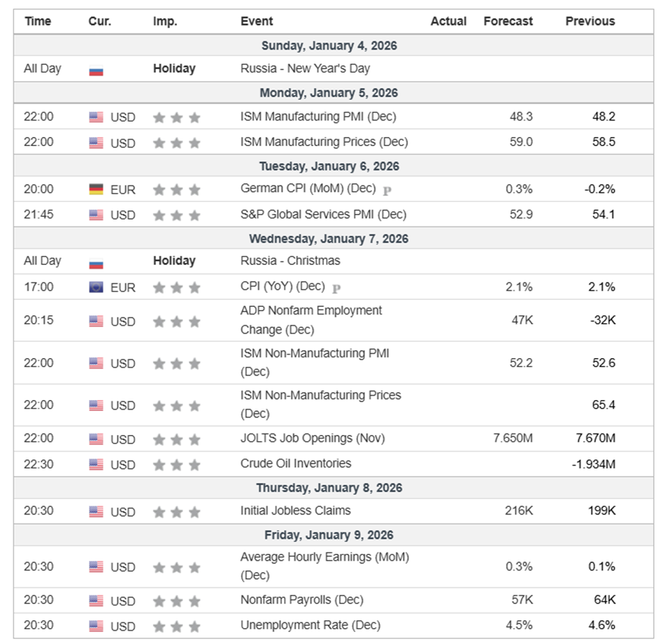Click the Previous column header
Image resolution: width=663 pixels, height=644 pixels.
[x=590, y=21]
